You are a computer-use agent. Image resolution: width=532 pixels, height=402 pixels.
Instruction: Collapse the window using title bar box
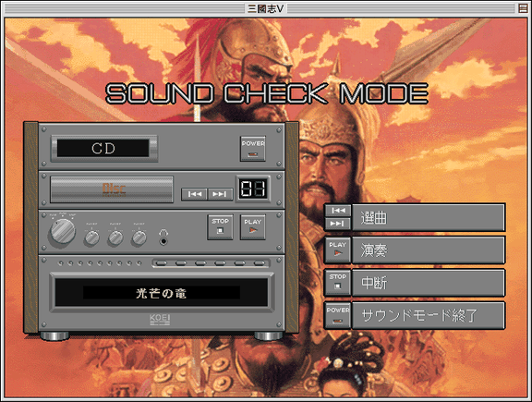click(x=523, y=8)
